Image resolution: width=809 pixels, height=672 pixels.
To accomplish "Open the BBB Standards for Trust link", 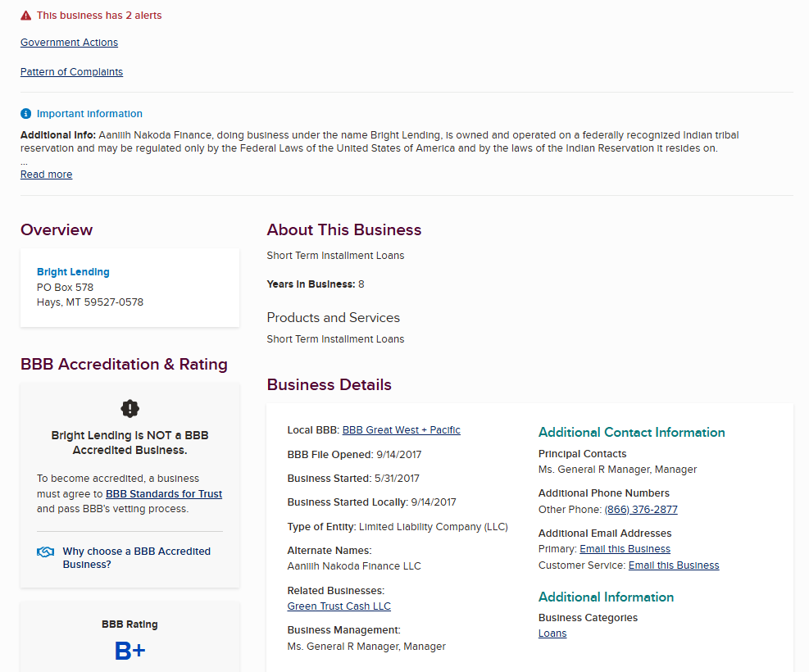I will tap(164, 493).
